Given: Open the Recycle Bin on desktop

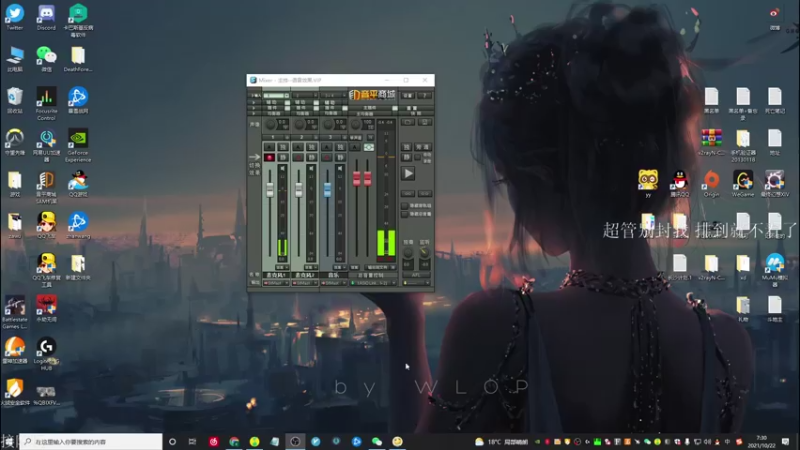Looking at the screenshot, I should point(15,100).
